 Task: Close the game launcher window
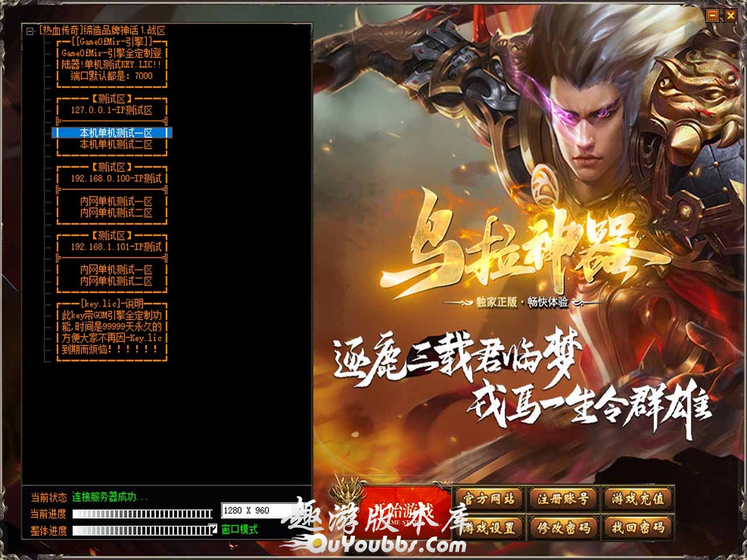730,16
